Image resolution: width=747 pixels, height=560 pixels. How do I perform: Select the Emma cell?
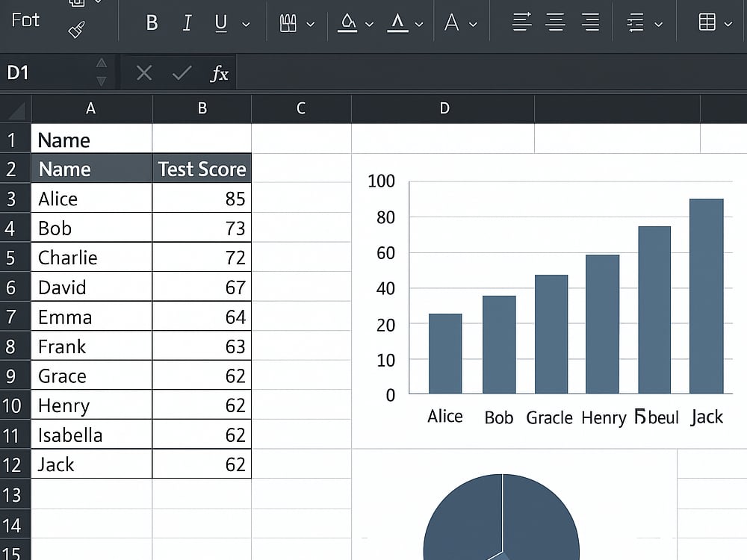[x=91, y=316]
